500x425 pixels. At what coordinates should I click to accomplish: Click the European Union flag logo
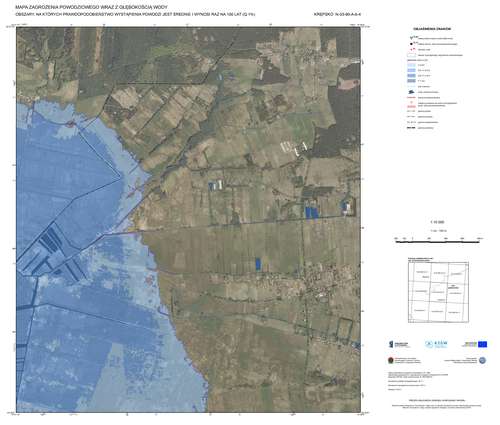coord(482,344)
